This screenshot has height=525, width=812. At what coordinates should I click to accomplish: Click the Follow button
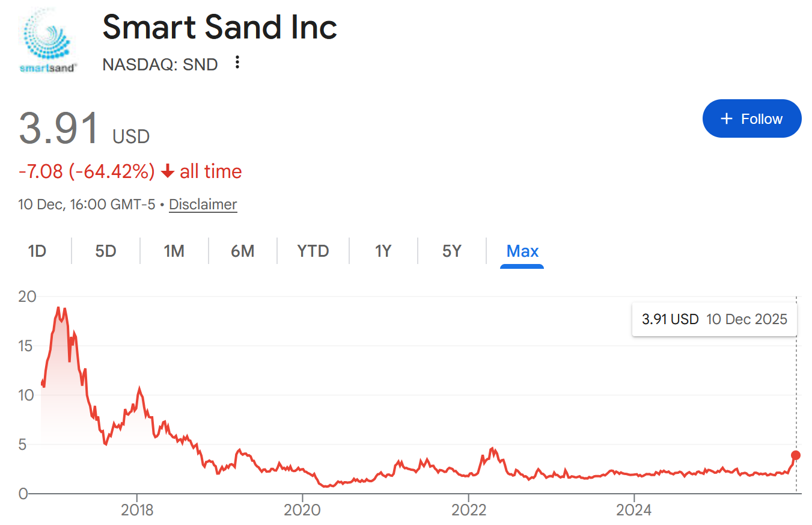751,118
